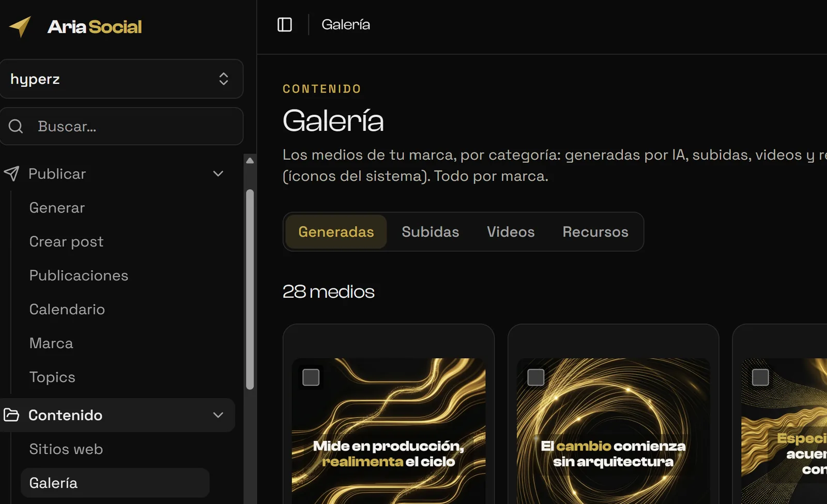Open the Topics page
Viewport: 827px width, 504px height.
[x=52, y=377]
